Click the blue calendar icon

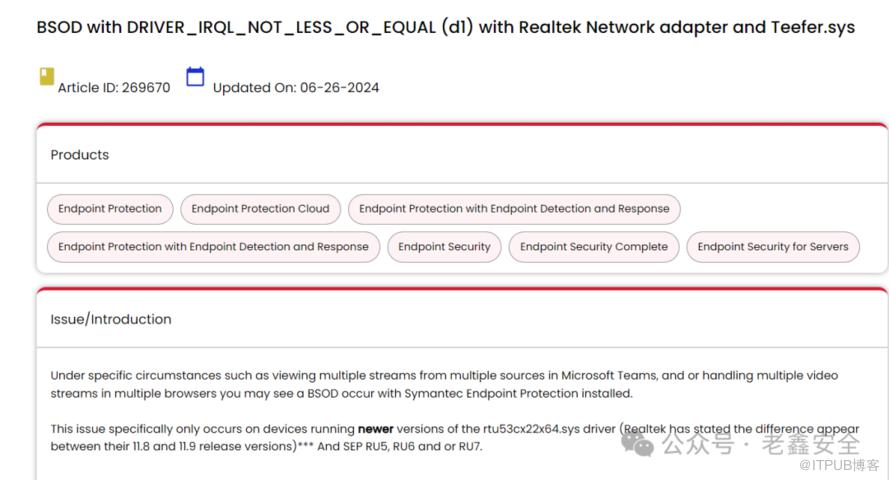coord(195,76)
